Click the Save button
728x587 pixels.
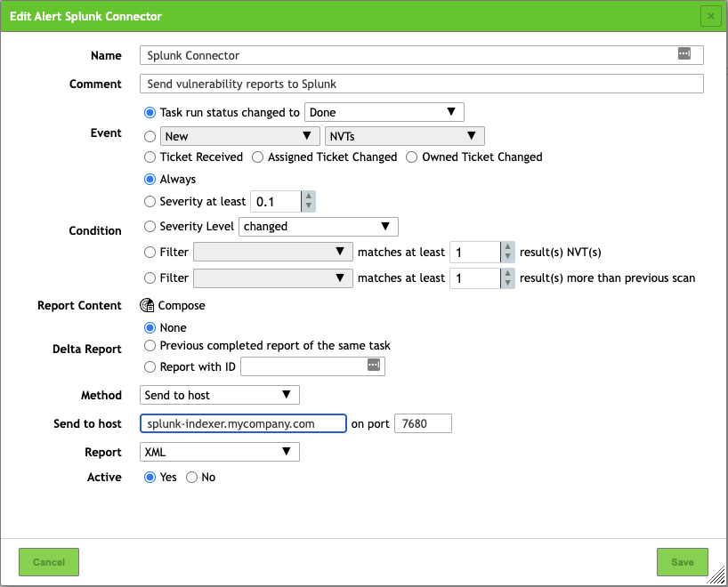pos(682,562)
